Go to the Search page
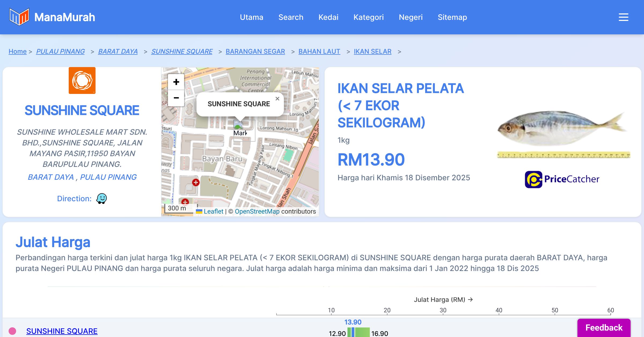 point(291,17)
